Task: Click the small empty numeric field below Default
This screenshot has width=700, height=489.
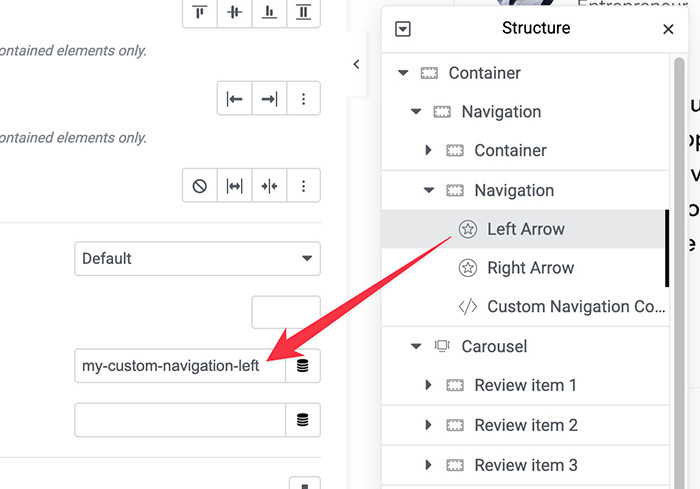Action: click(x=286, y=312)
